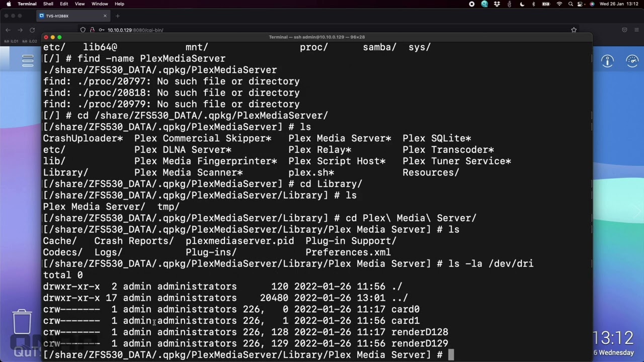Click the card1 device row
This screenshot has height=362, width=644.
tap(231, 321)
